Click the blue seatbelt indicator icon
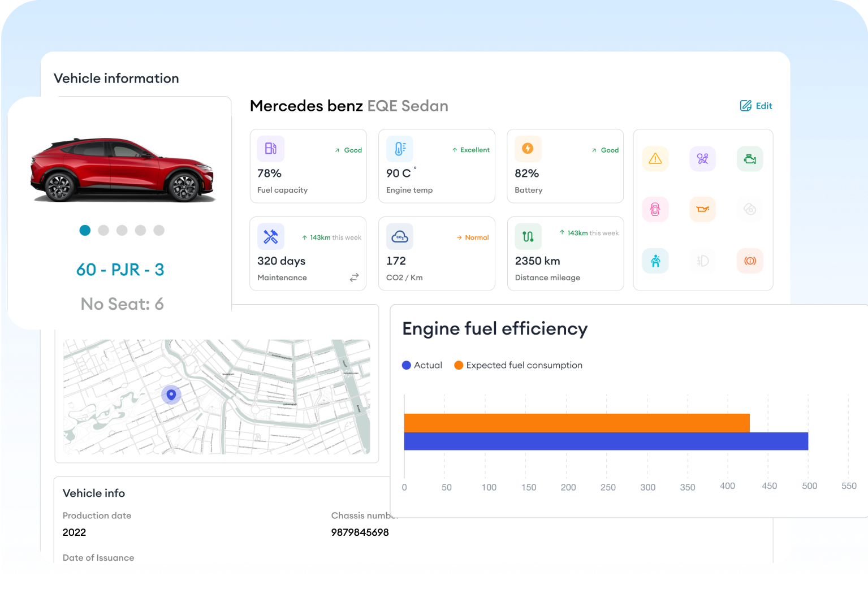Viewport: 868px width, 611px height. pyautogui.click(x=655, y=261)
